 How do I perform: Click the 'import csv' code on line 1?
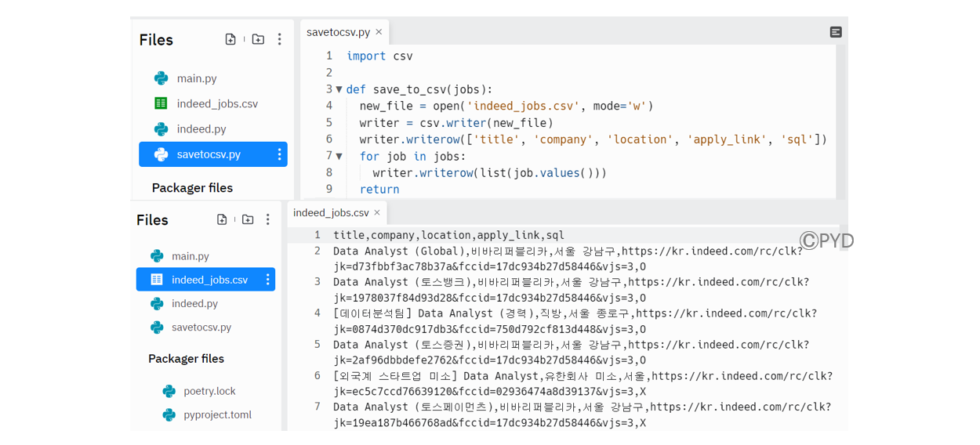tap(379, 56)
